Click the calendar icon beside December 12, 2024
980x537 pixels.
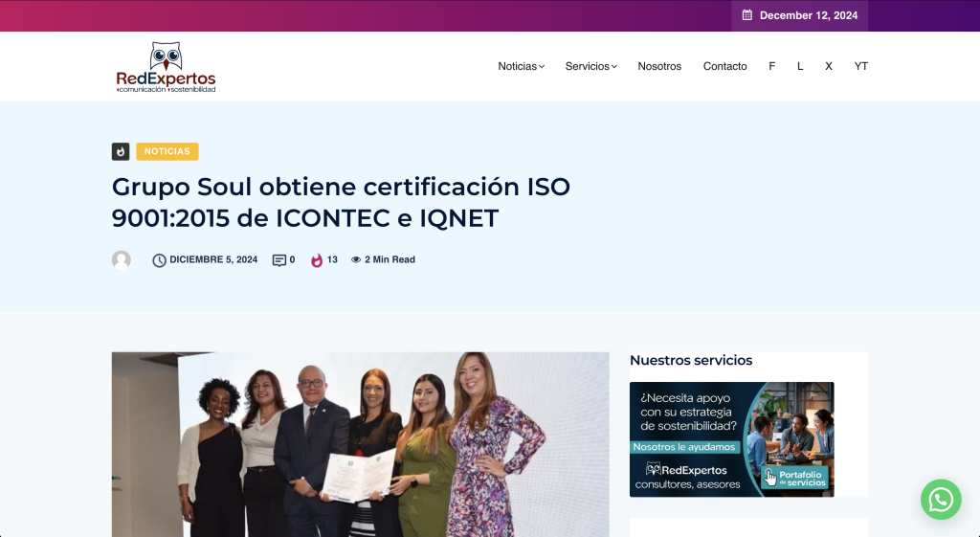746,15
